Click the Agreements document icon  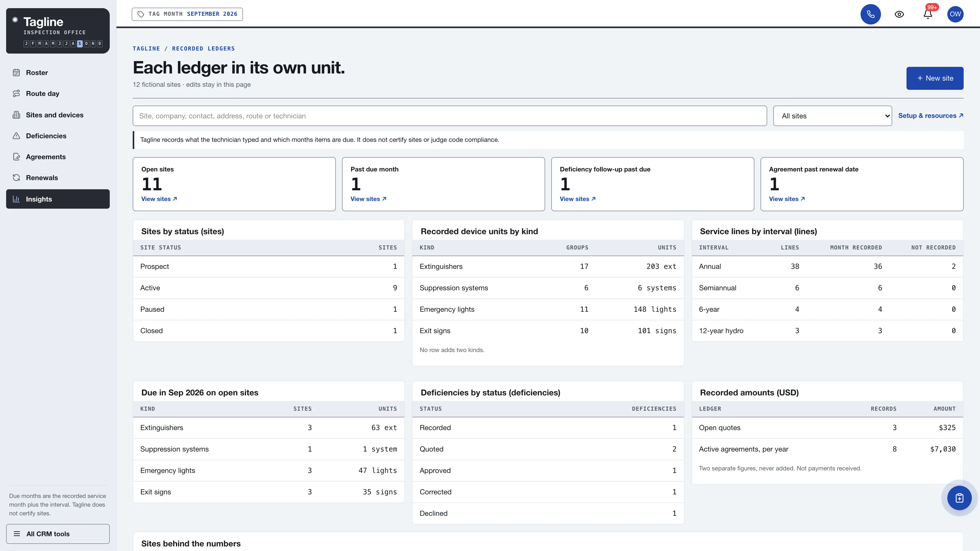(x=16, y=157)
